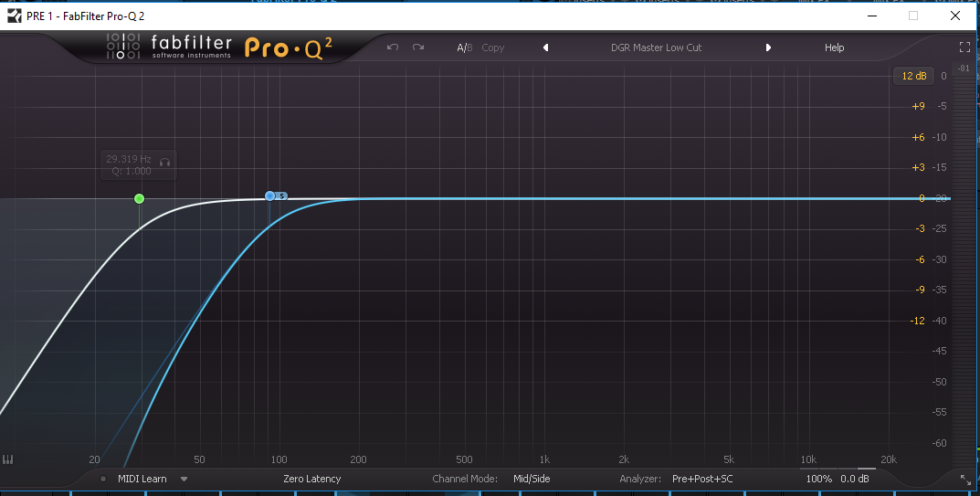The width and height of the screenshot is (980, 496).
Task: Click the window title bar app icon
Action: 14,16
